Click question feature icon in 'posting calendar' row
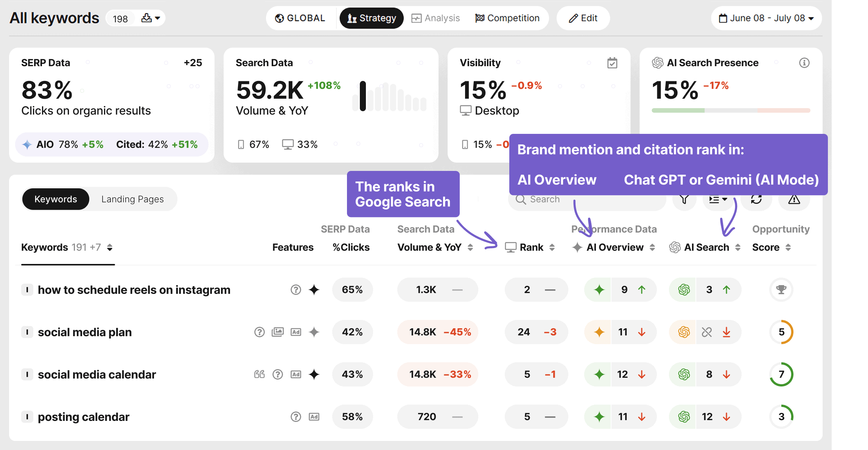Image resolution: width=868 pixels, height=450 pixels. pyautogui.click(x=296, y=417)
